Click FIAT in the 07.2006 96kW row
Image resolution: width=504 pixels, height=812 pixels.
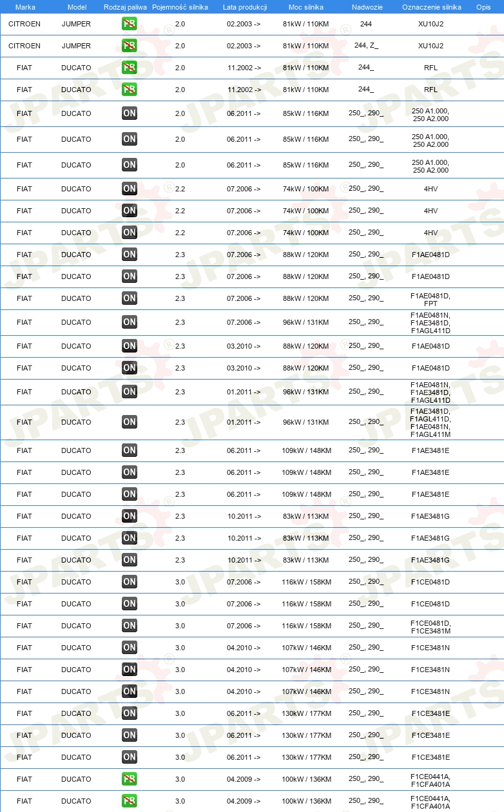[24, 322]
